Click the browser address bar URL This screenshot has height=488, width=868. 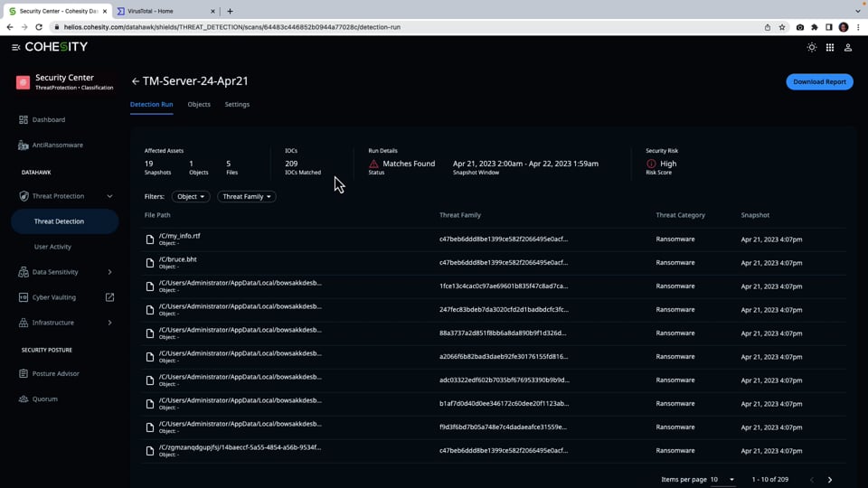tap(232, 27)
